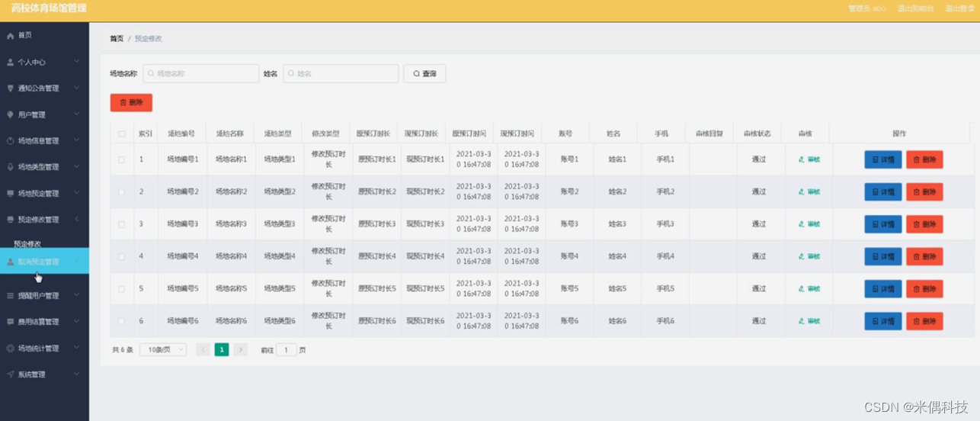Click the icon beside 场地类型管理
This screenshot has height=421, width=980.
[11, 167]
